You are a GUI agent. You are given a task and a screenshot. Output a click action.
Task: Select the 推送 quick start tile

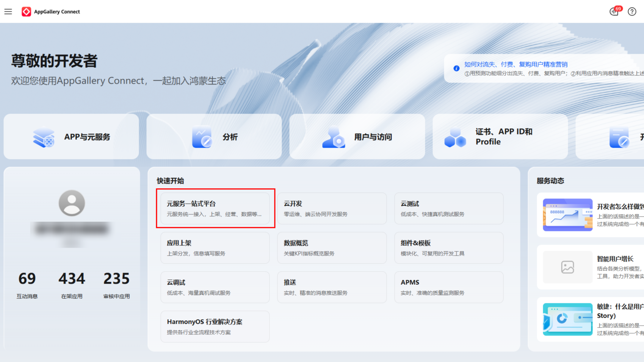point(332,287)
